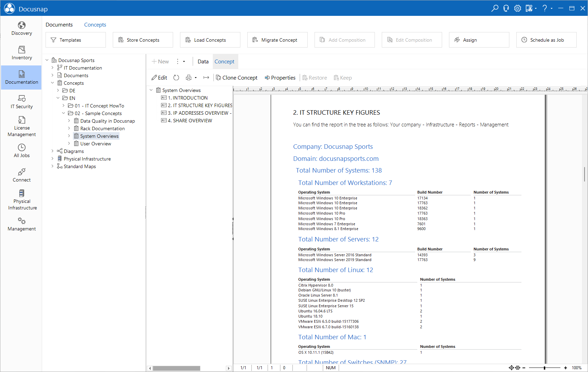Click Store Concepts button

click(x=143, y=40)
